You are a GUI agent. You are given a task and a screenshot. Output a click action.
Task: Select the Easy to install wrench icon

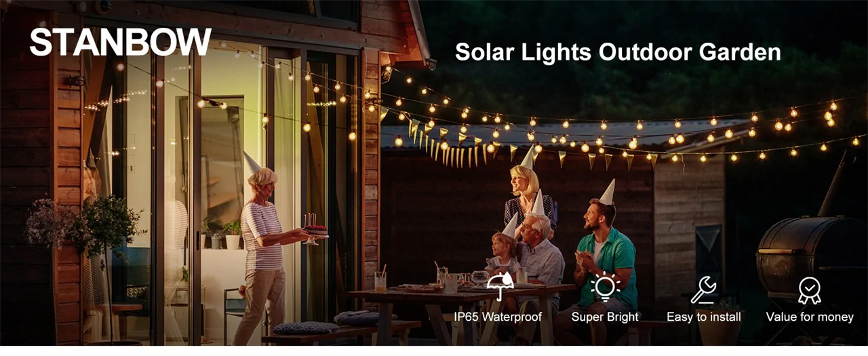pyautogui.click(x=703, y=290)
